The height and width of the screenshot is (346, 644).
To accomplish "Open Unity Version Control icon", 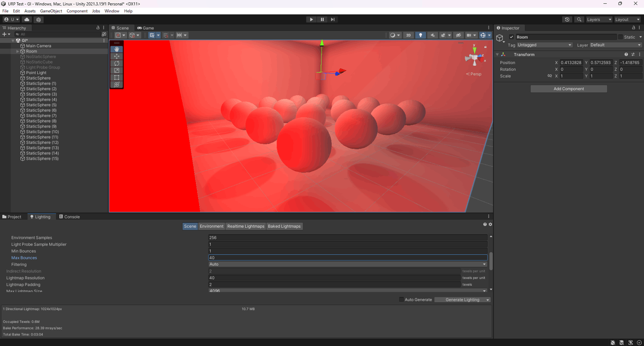I will pyautogui.click(x=39, y=19).
